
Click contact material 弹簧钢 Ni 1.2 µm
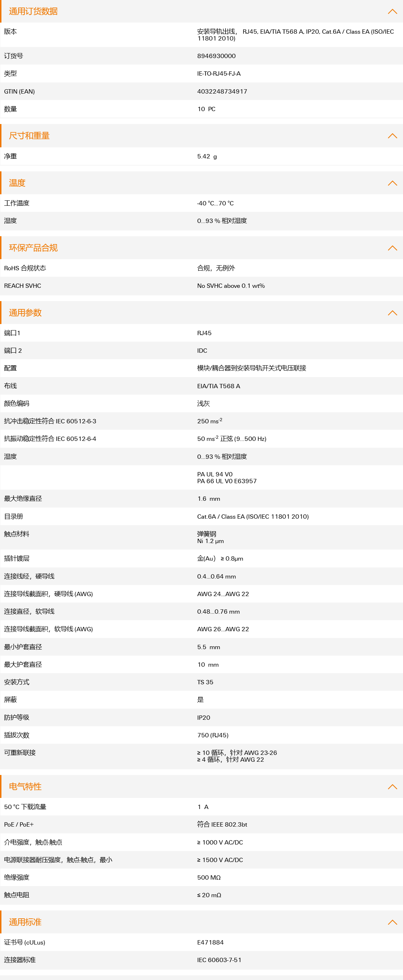(x=210, y=538)
